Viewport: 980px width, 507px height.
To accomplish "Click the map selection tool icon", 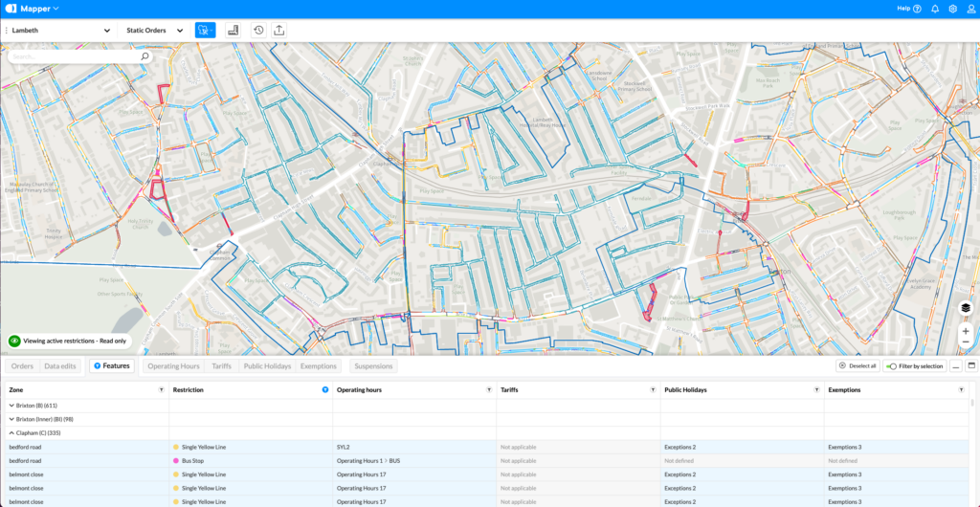I will pos(205,31).
